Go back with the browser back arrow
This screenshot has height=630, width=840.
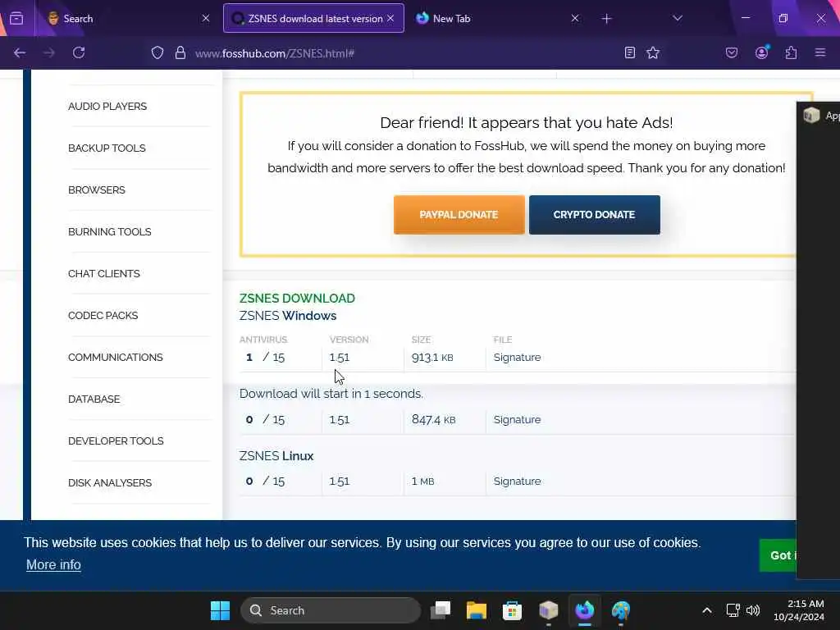pos(20,52)
